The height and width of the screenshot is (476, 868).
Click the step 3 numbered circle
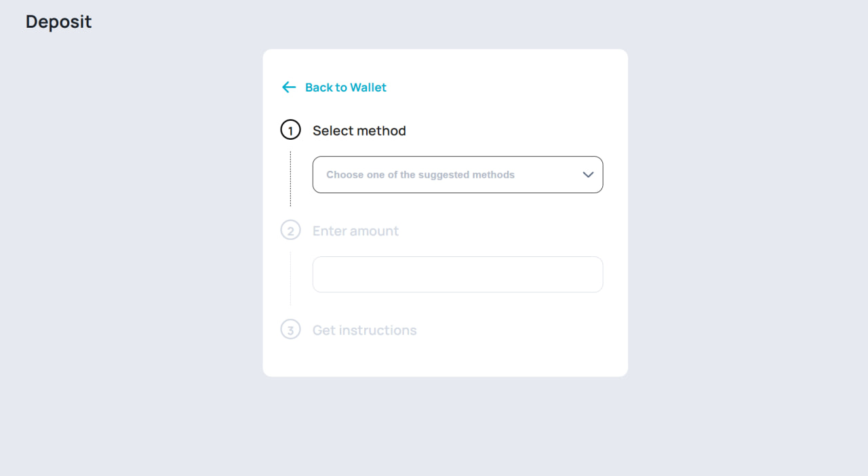290,330
